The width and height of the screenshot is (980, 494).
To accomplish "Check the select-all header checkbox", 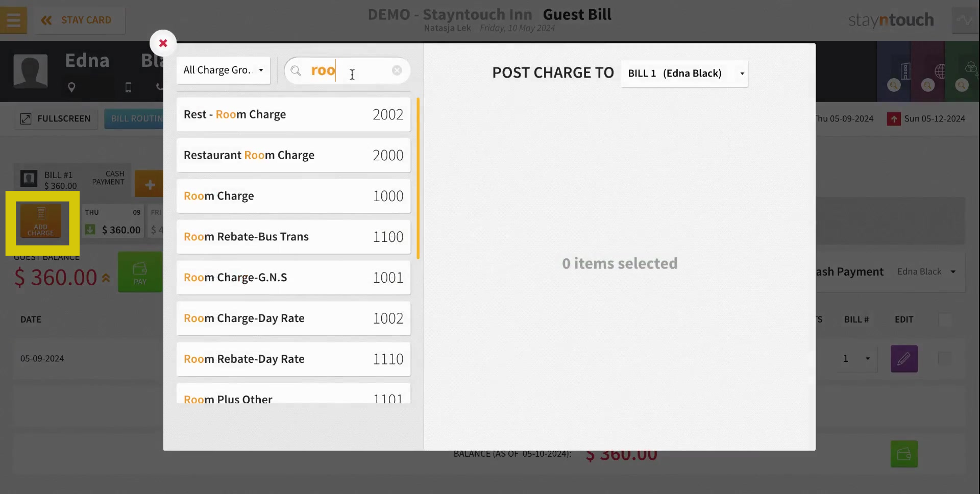I will [x=945, y=319].
